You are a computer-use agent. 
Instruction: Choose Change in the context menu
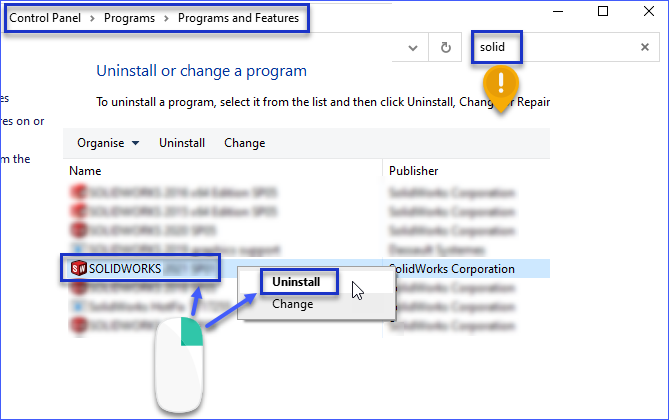point(292,304)
